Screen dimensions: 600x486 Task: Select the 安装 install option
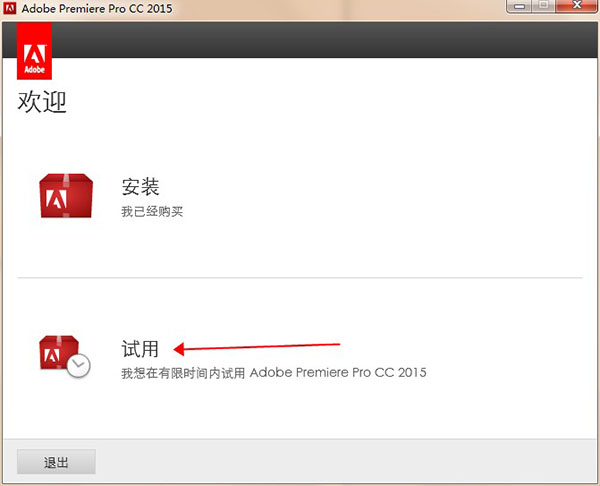[x=141, y=187]
